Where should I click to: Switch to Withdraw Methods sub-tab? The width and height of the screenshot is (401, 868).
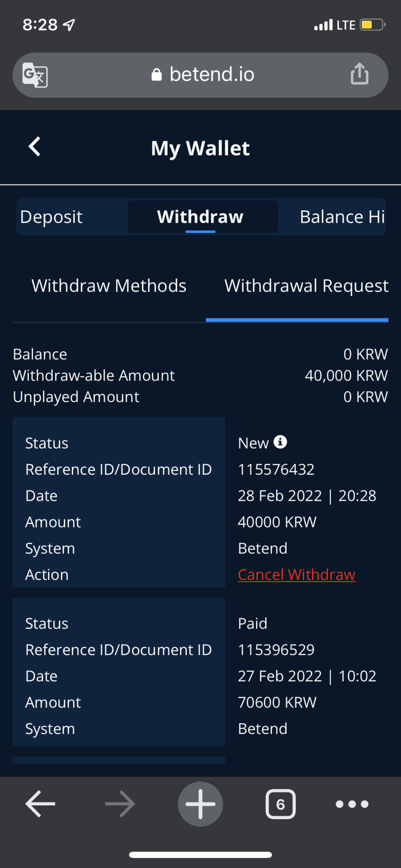[x=109, y=286]
